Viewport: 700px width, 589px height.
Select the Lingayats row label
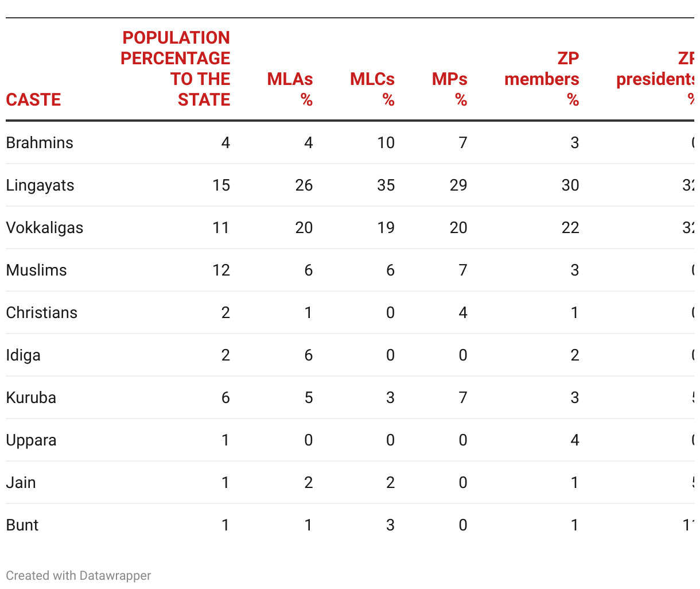point(40,185)
